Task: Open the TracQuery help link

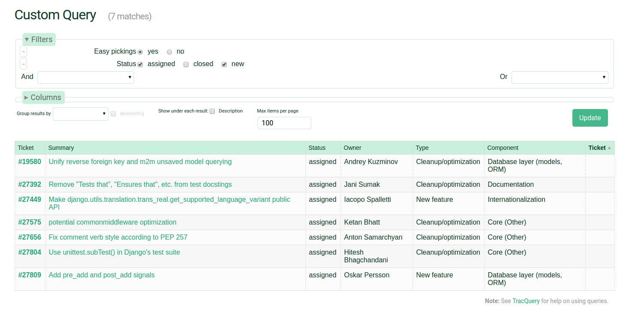Action: [x=526, y=301]
